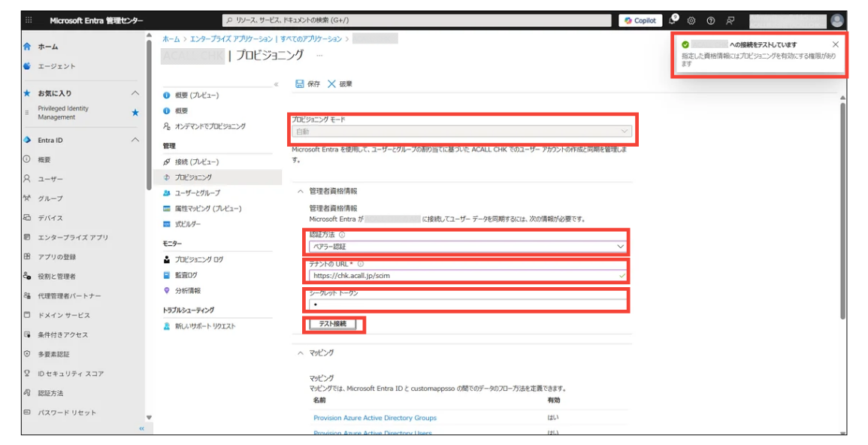Collapse the お気に入り section in sidebar

[135, 93]
